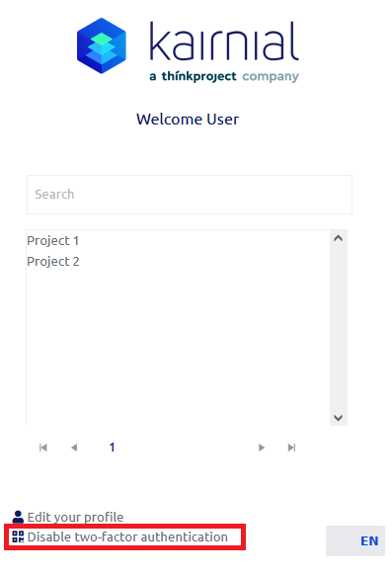The image size is (392, 576).
Task: Go to the previous page of projects
Action: (x=74, y=448)
